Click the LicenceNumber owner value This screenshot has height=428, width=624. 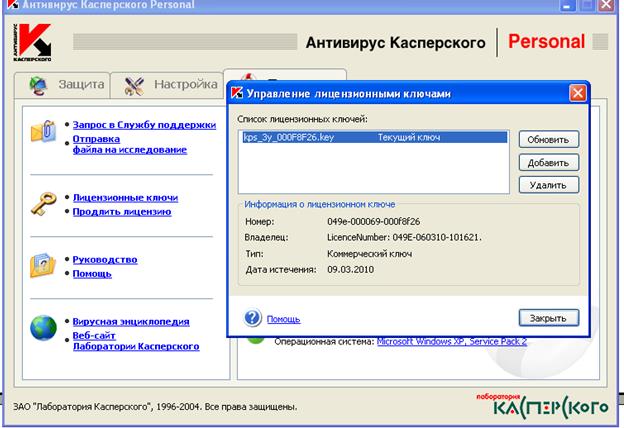(x=404, y=237)
